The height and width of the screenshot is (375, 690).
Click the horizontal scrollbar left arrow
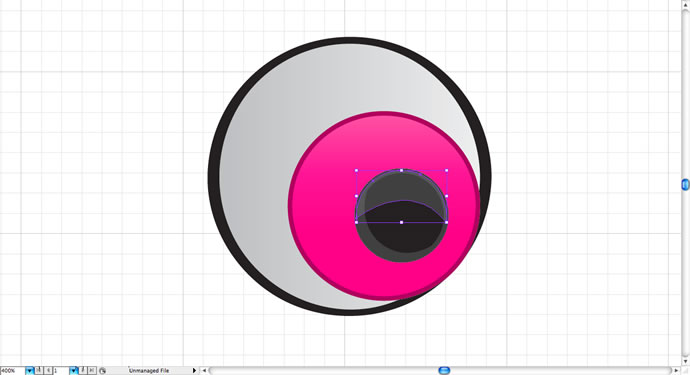(x=204, y=371)
